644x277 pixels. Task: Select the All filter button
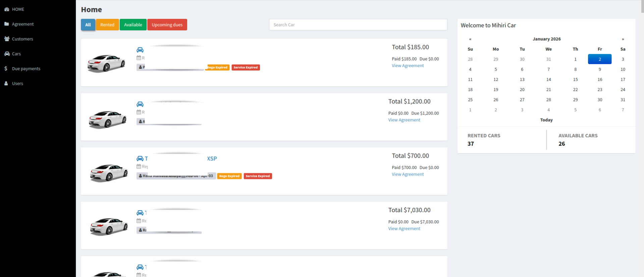click(x=88, y=25)
